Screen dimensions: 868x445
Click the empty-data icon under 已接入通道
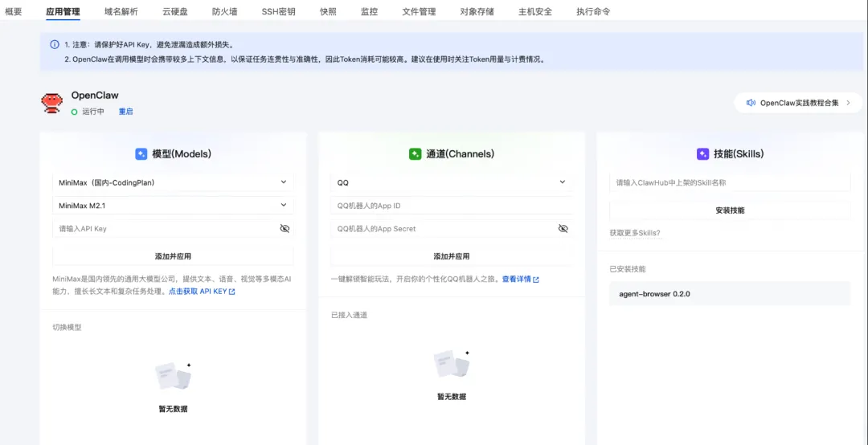click(452, 364)
